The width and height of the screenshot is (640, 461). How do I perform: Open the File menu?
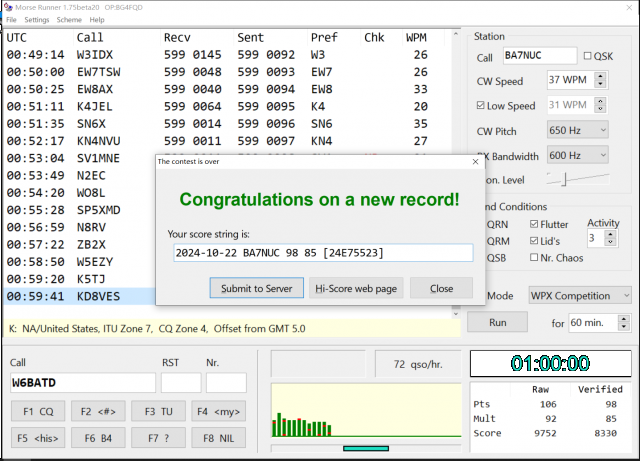pos(11,20)
